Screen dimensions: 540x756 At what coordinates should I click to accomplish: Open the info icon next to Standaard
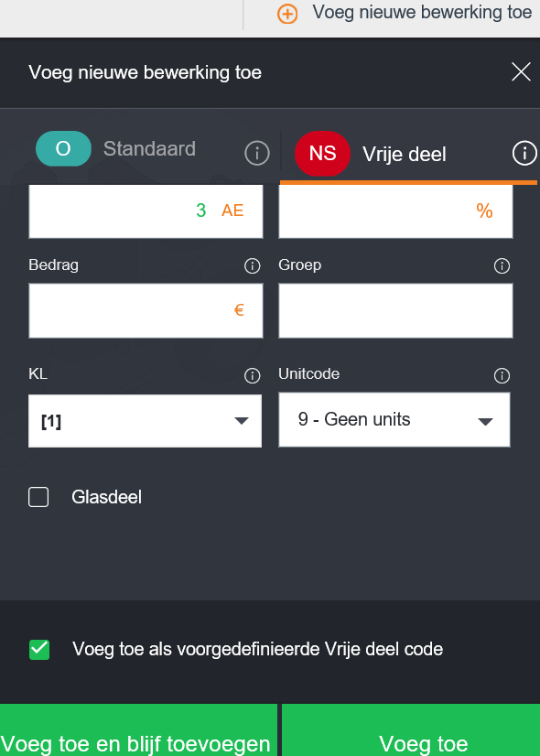pyautogui.click(x=257, y=154)
